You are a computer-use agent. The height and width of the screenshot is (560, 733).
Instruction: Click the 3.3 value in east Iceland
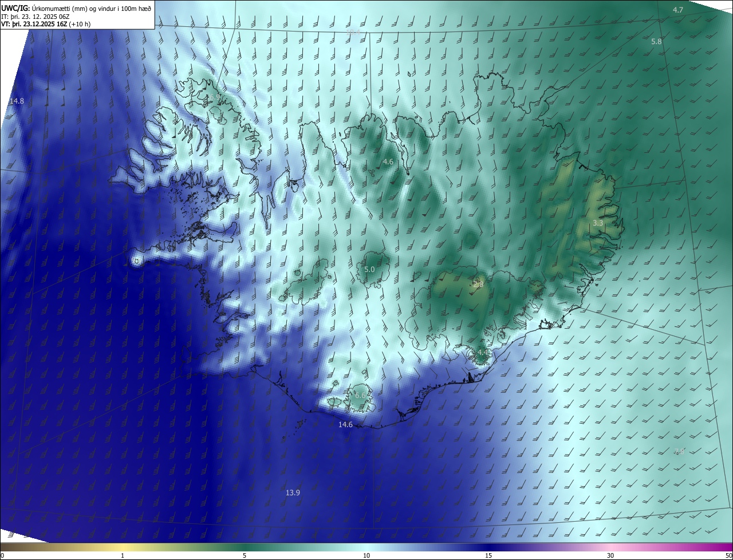click(598, 223)
